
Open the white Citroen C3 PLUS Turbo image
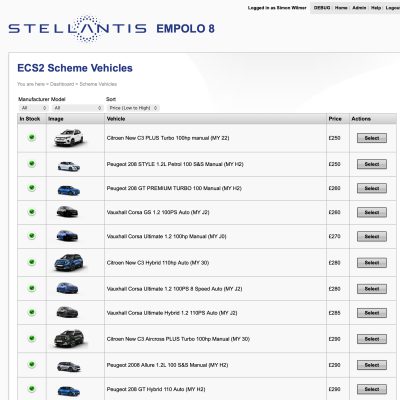pyautogui.click(x=69, y=138)
